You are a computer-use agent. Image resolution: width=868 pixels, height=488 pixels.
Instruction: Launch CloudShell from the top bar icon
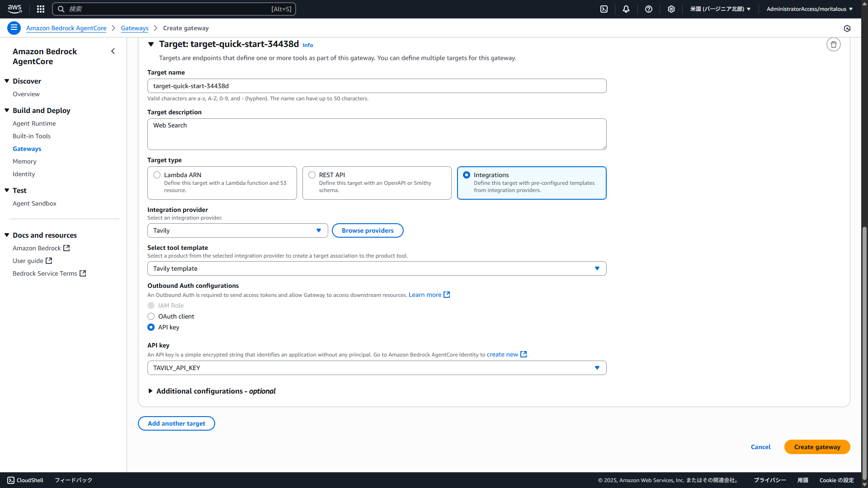point(604,9)
